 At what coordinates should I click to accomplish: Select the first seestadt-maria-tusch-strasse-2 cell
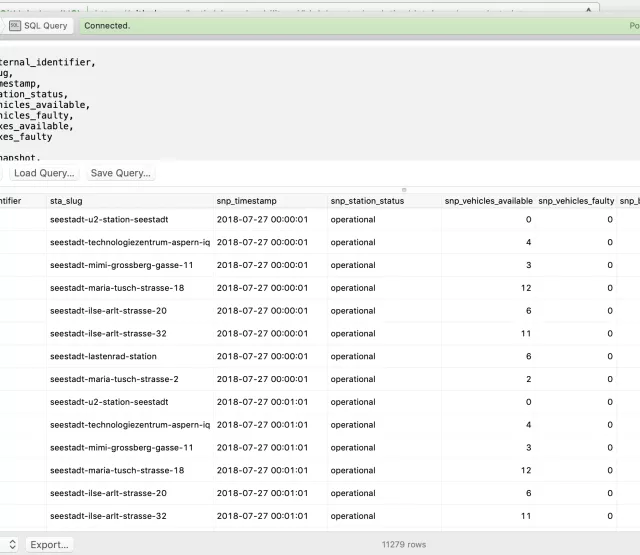[114, 380]
